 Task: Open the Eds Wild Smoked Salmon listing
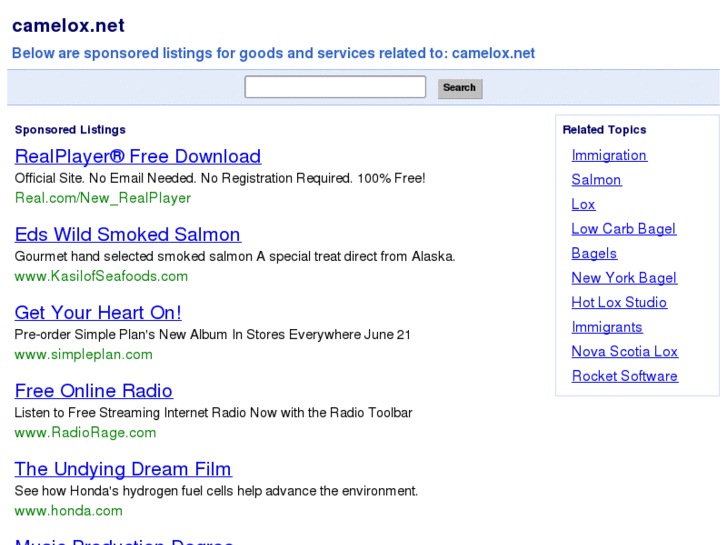point(127,235)
